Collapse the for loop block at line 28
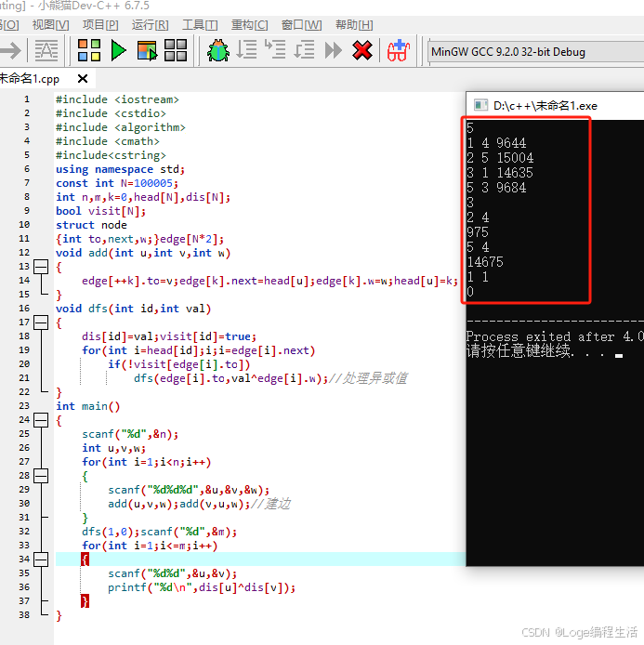 tap(41, 476)
